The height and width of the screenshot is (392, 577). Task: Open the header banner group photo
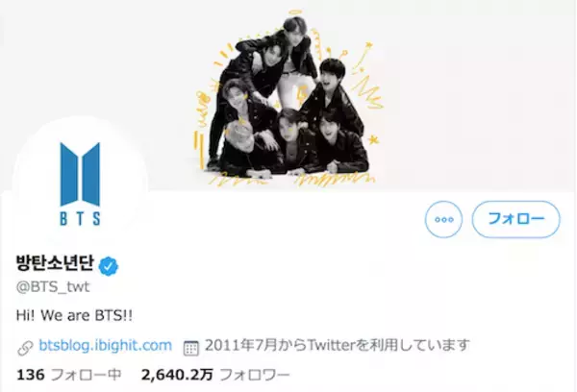(x=288, y=96)
